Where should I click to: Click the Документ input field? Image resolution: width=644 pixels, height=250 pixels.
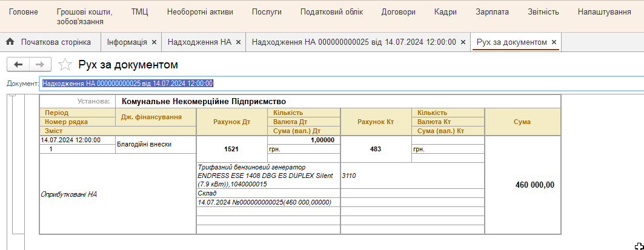pos(339,84)
